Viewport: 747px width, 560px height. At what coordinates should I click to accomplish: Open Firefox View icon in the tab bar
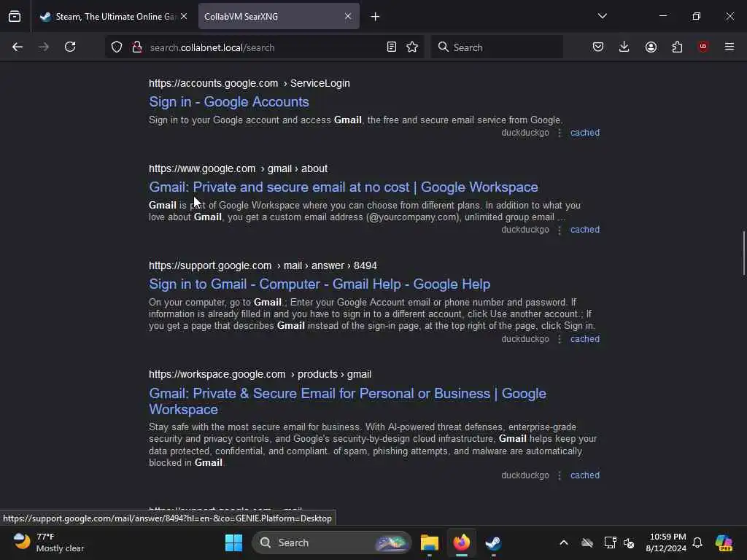15,16
